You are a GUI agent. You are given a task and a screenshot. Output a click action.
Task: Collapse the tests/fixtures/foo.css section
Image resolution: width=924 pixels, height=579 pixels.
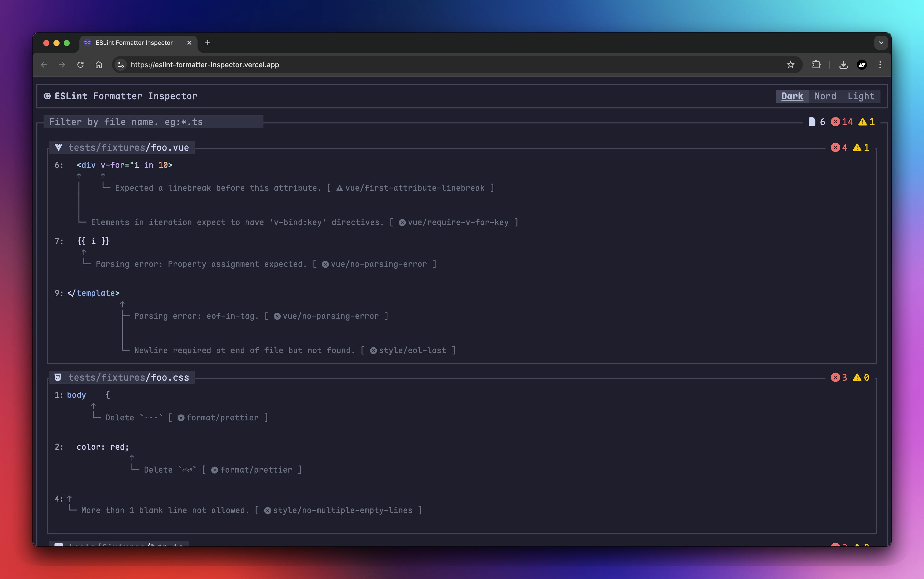pos(128,377)
